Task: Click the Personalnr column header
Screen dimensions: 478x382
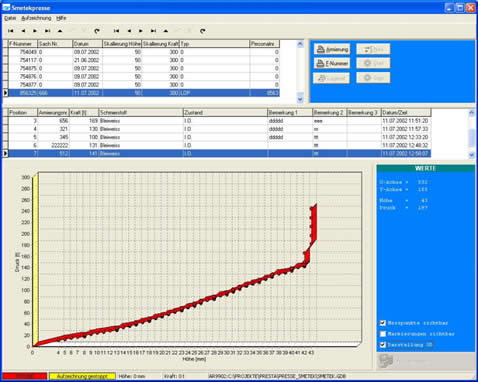Action: (x=264, y=44)
